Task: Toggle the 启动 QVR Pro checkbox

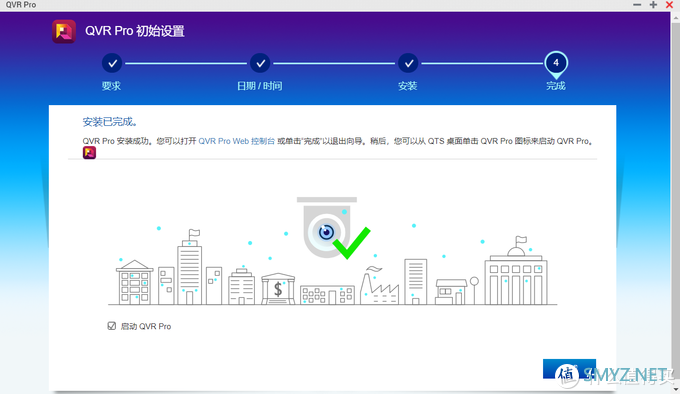Action: (111, 326)
